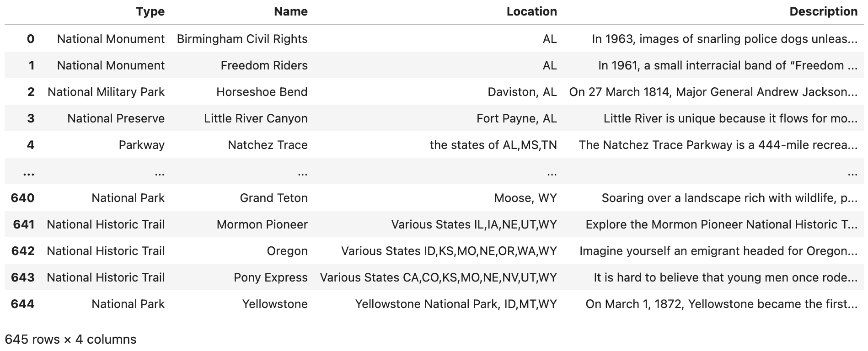
Task: Select the Moose, WY location cell
Action: (525, 198)
